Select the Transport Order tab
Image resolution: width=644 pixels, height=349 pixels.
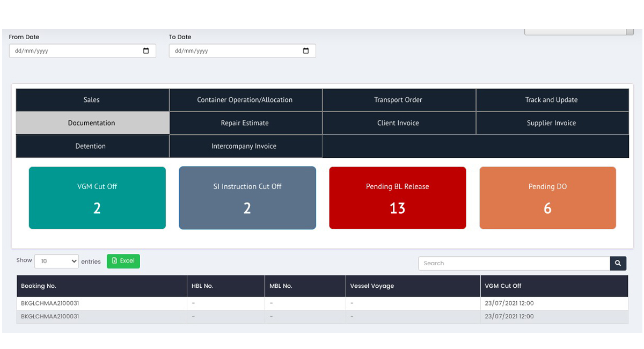click(x=398, y=100)
